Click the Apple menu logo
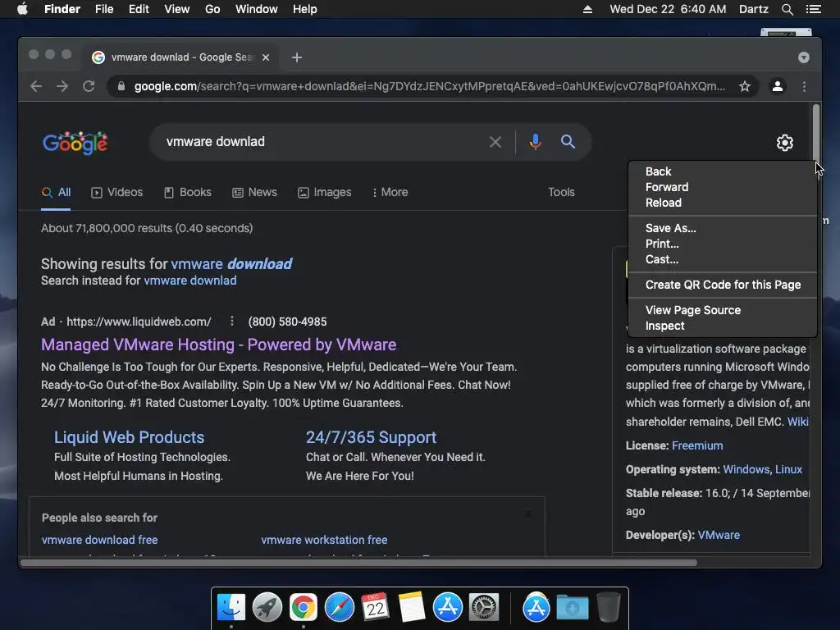 pos(22,9)
